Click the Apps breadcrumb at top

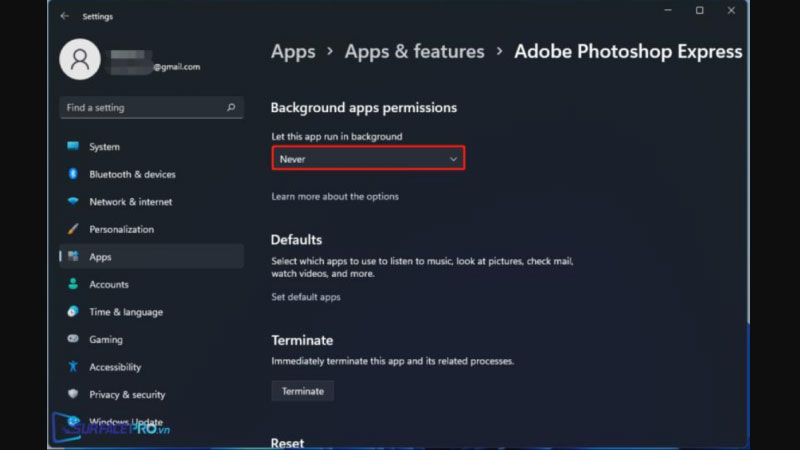pos(293,51)
